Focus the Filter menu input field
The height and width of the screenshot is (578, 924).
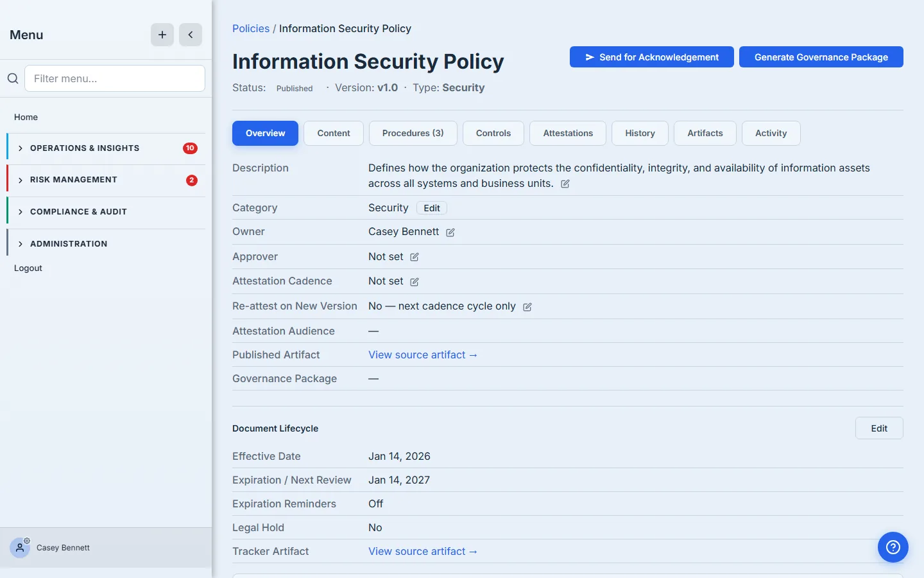click(x=115, y=78)
